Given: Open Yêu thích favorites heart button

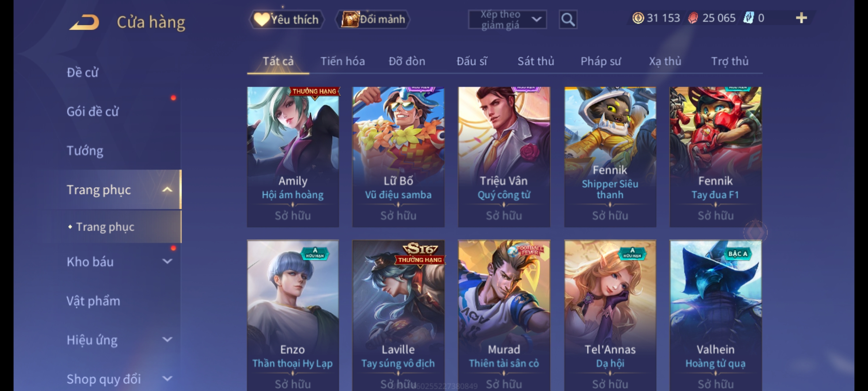Looking at the screenshot, I should tap(286, 20).
